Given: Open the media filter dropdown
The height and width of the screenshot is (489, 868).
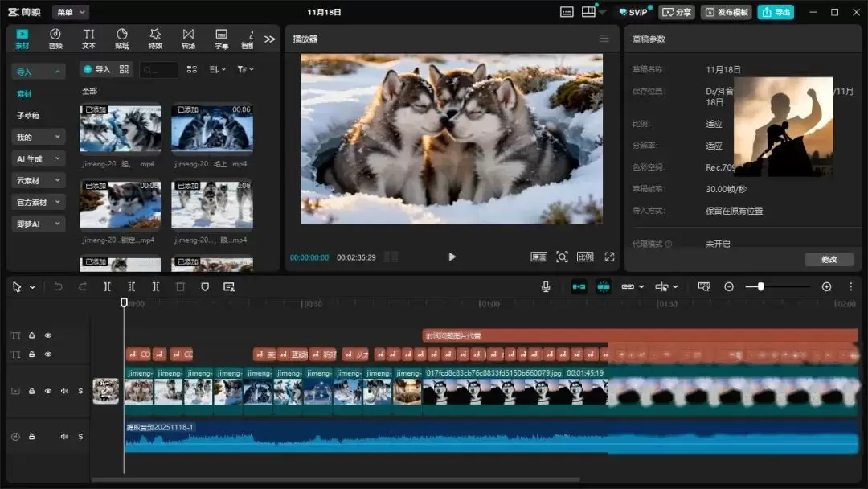Looking at the screenshot, I should (x=245, y=69).
